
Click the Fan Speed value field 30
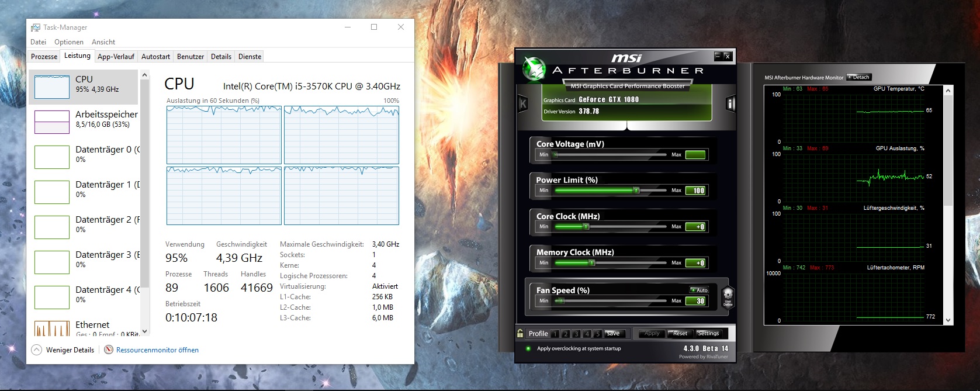pos(695,301)
